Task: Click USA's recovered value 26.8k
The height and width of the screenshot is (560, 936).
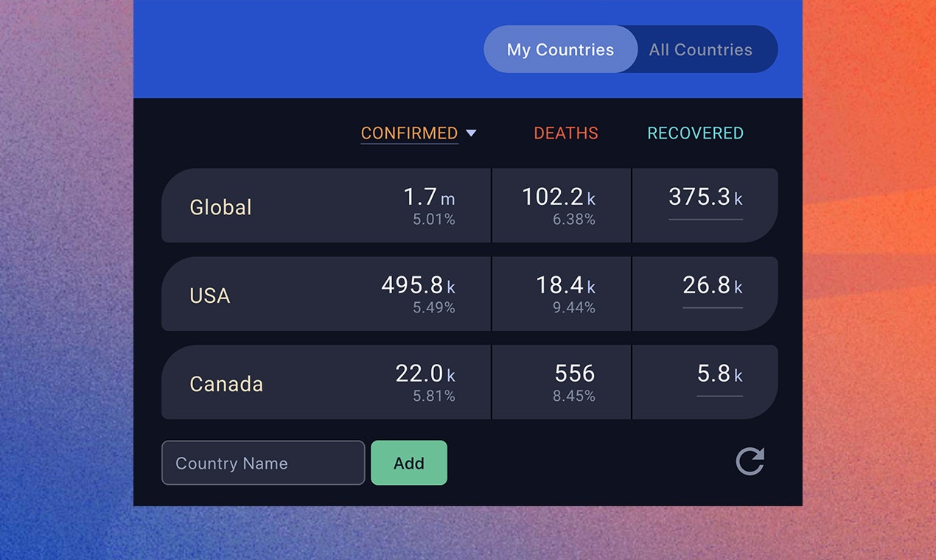Action: pos(712,287)
